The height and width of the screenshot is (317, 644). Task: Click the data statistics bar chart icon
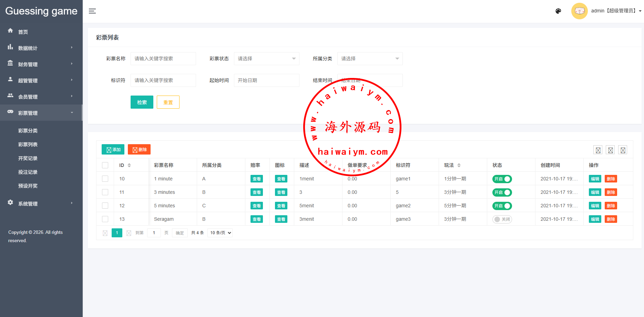click(10, 47)
